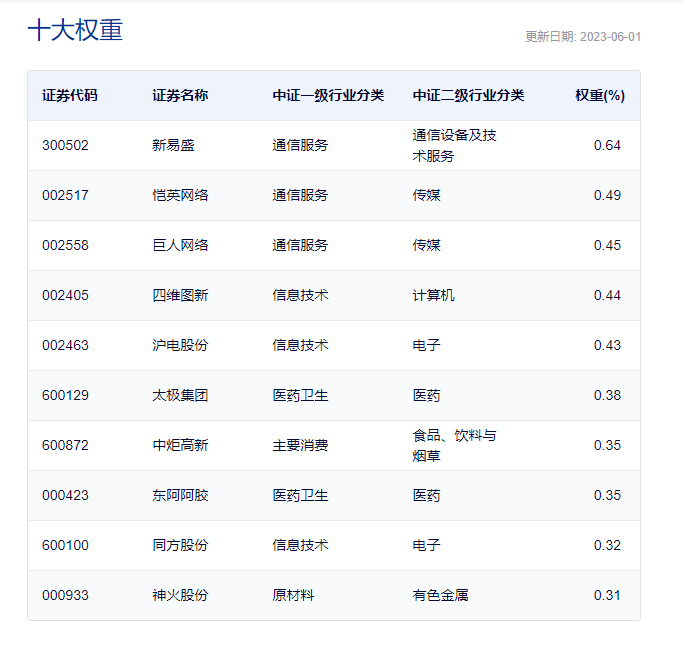Click the stock name 新易盛

(x=173, y=145)
